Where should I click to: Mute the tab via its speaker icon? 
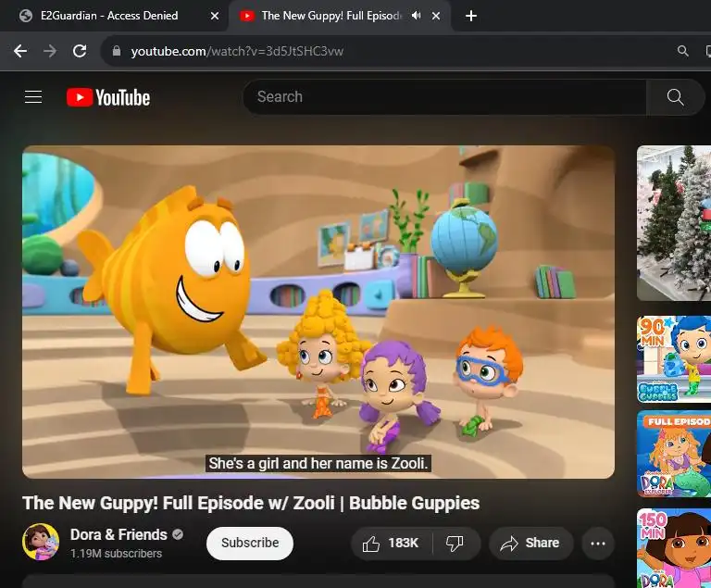pyautogui.click(x=416, y=16)
